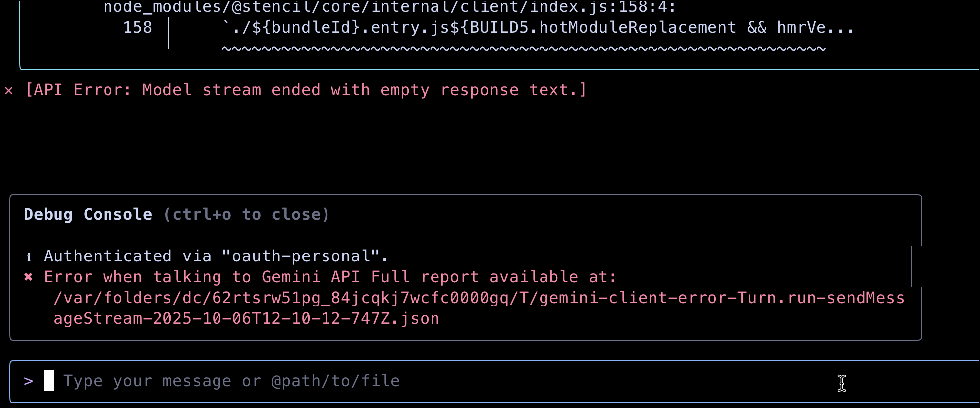This screenshot has width=980, height=408.
Task: Click the info icon before Authenticated message
Action: [x=29, y=256]
